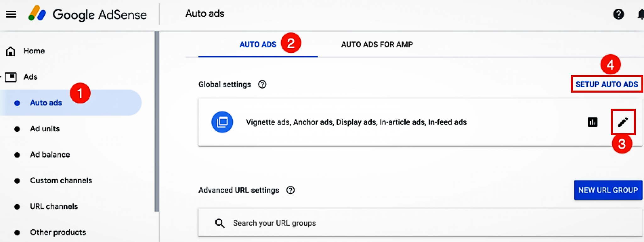644x242 pixels.
Task: Click Setup Auto Ads link
Action: coord(607,84)
